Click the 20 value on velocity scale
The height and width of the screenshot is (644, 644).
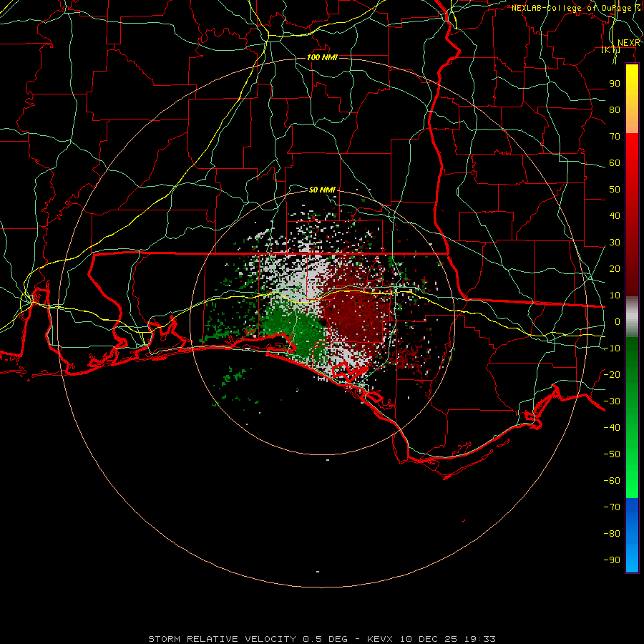[615, 268]
